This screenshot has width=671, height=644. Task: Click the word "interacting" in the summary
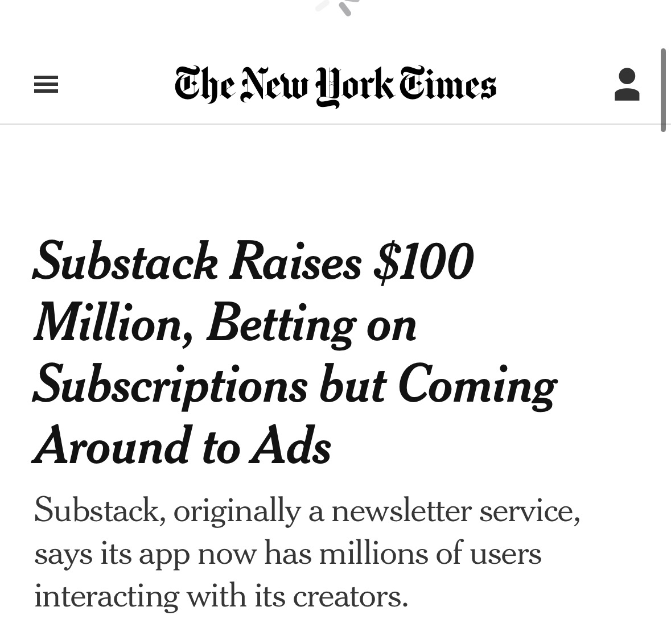[x=106, y=597]
